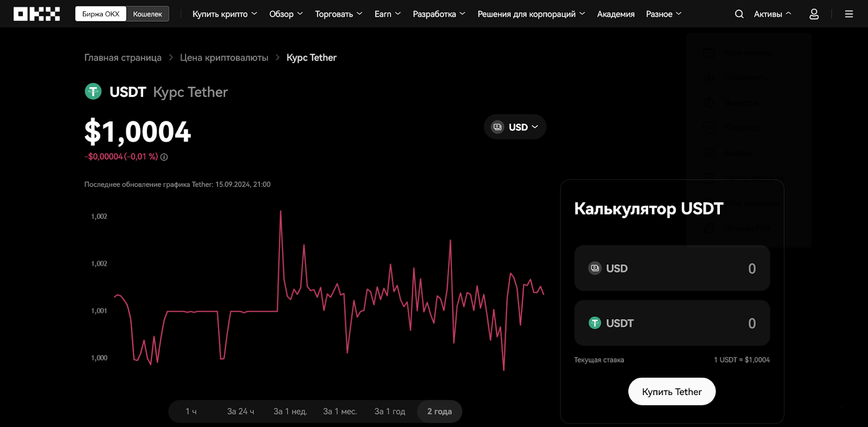This screenshot has width=868, height=427.
Task: Click the green Tether coin icon beside the USDT heading
Action: pyautogui.click(x=93, y=92)
